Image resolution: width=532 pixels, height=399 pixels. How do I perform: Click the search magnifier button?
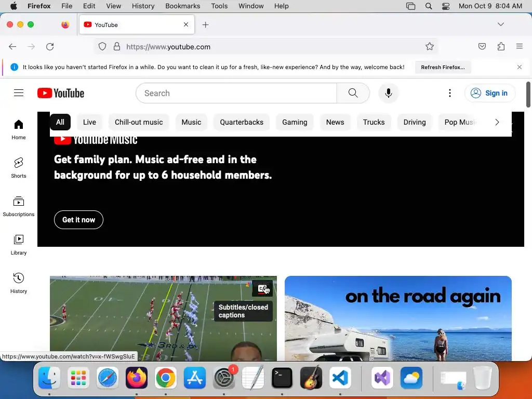click(x=353, y=93)
